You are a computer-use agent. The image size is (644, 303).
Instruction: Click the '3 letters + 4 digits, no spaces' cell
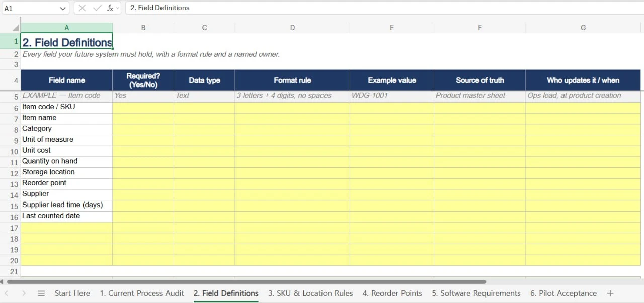(x=292, y=96)
